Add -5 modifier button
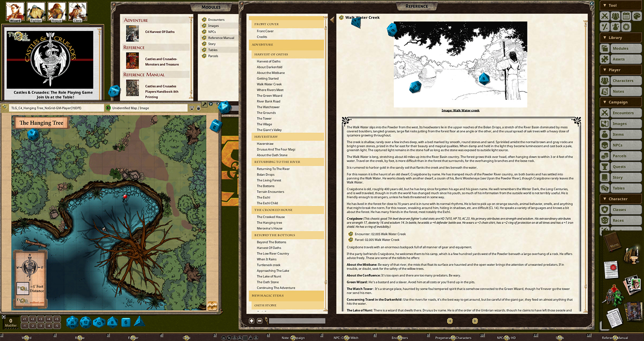 pyautogui.click(x=56, y=326)
